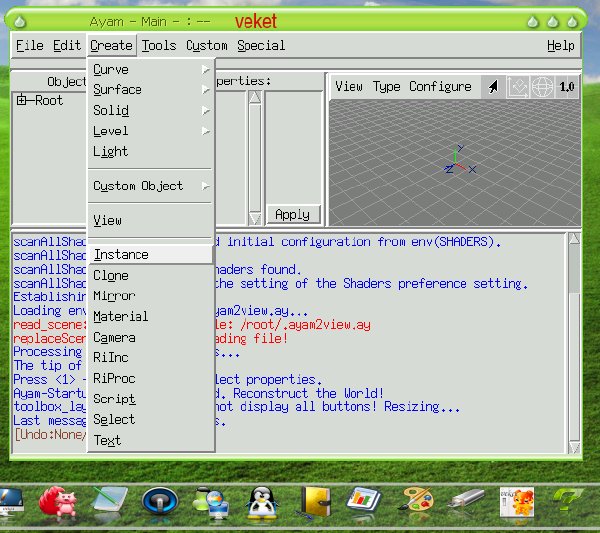This screenshot has height=533, width=600.
Task: Open the orange cartoon character dock icon
Action: coord(517,502)
